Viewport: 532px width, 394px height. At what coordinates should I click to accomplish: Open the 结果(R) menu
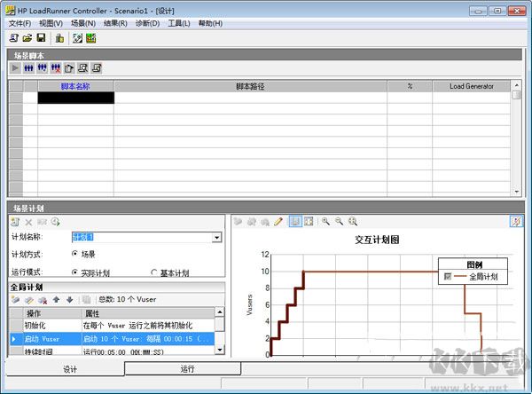coord(115,23)
